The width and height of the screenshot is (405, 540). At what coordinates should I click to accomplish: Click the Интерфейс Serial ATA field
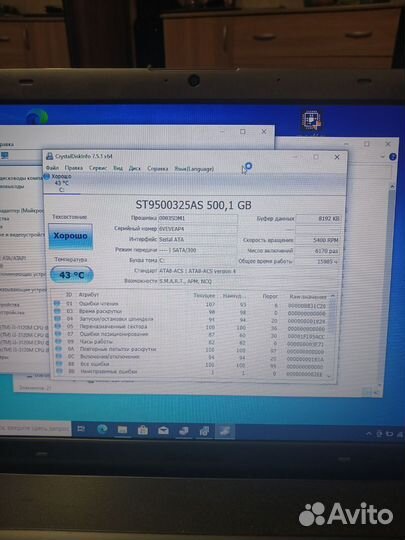coord(198,239)
